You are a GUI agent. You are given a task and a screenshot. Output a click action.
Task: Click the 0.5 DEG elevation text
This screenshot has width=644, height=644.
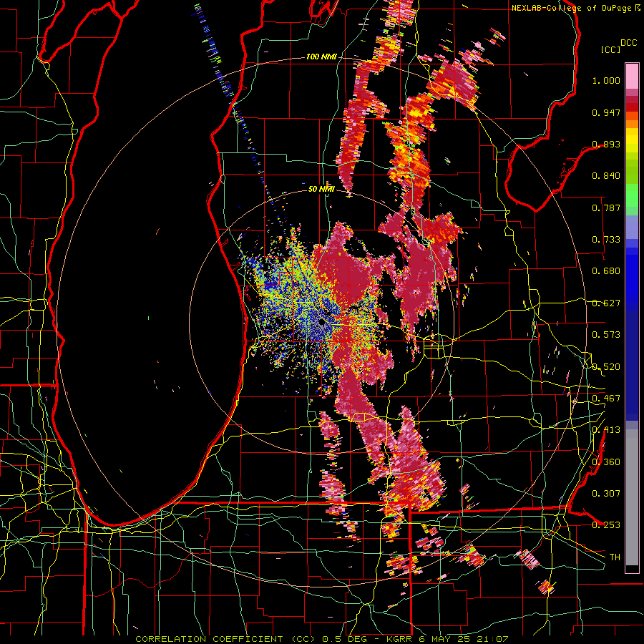pyautogui.click(x=346, y=639)
